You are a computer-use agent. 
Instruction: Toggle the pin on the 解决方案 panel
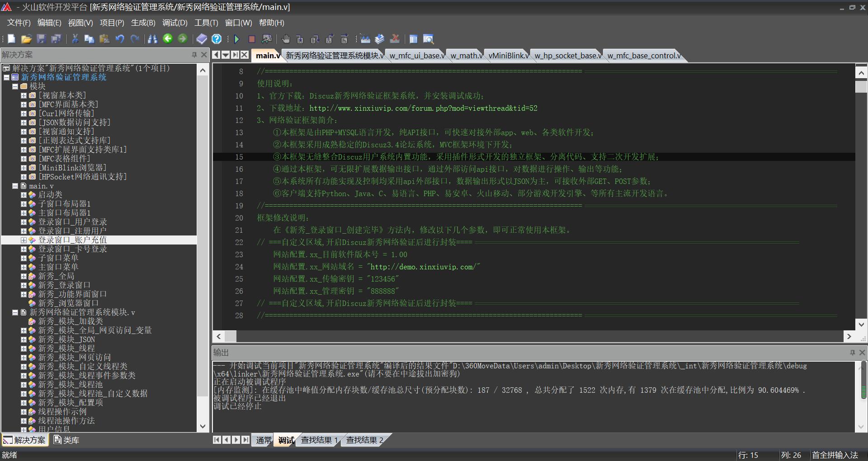pyautogui.click(x=194, y=55)
